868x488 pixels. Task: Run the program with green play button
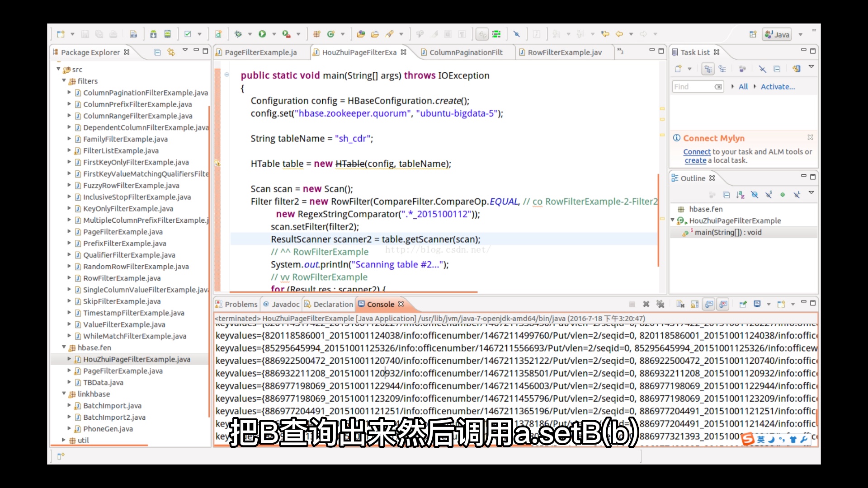(262, 34)
